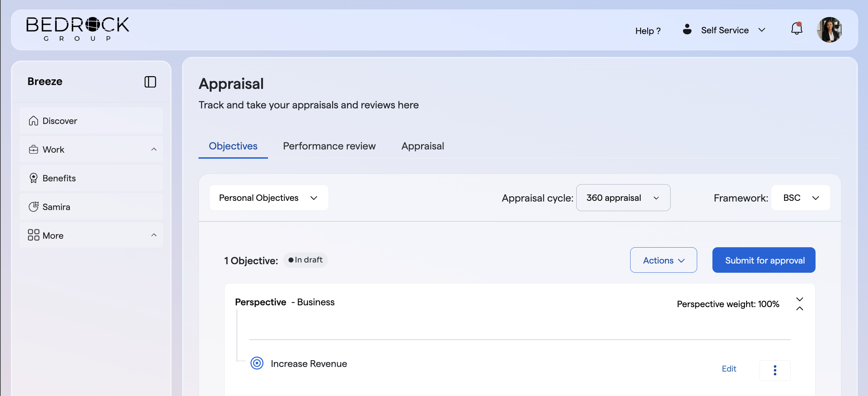The image size is (868, 396).
Task: Collapse the Breeze sidebar panel icon
Action: click(150, 82)
